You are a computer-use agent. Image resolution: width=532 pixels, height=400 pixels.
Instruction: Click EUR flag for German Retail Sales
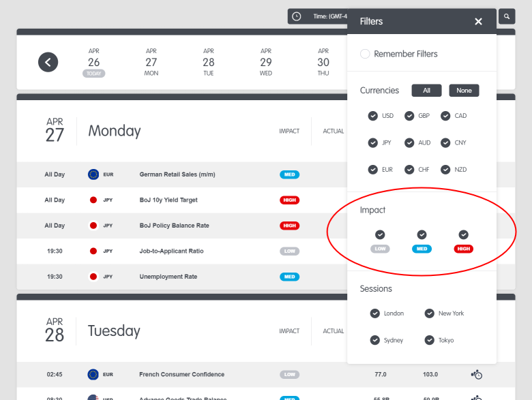(93, 174)
